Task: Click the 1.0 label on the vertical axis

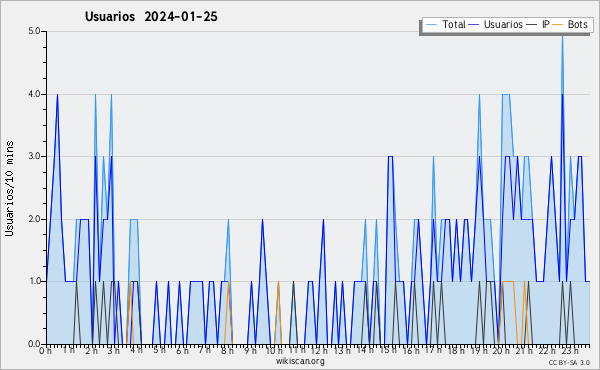Action: click(34, 281)
